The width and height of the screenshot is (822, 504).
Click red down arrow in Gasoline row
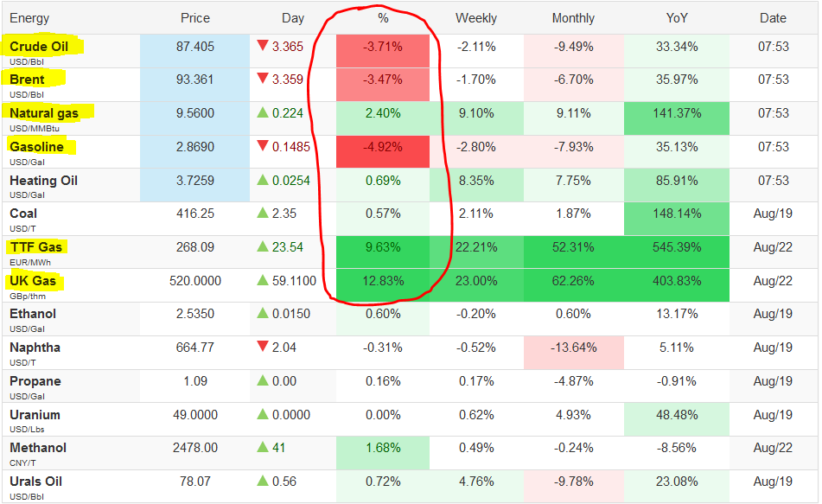click(263, 146)
